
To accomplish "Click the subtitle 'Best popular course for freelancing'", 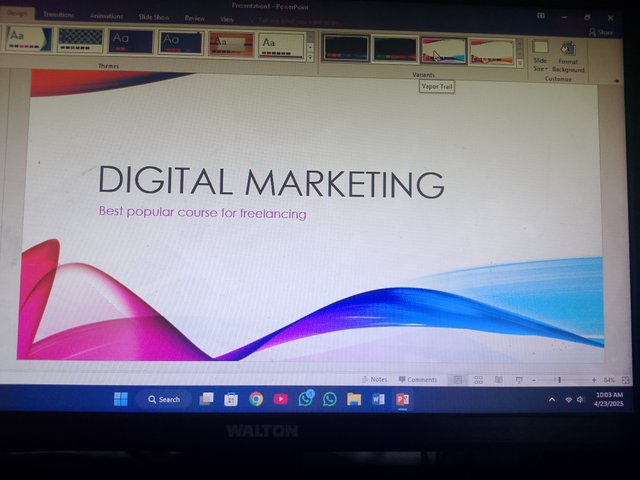I will pyautogui.click(x=202, y=213).
